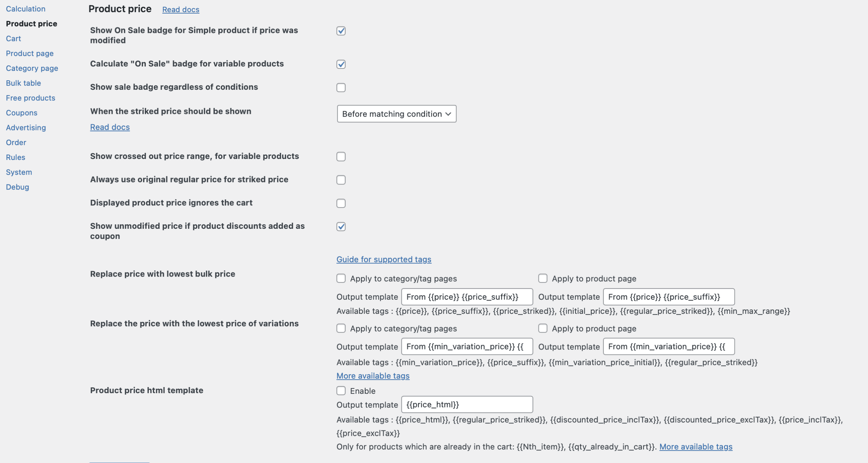Uncheck Calculate On Sale badge for variable products
Screen dimensions: 868x463
pos(341,64)
